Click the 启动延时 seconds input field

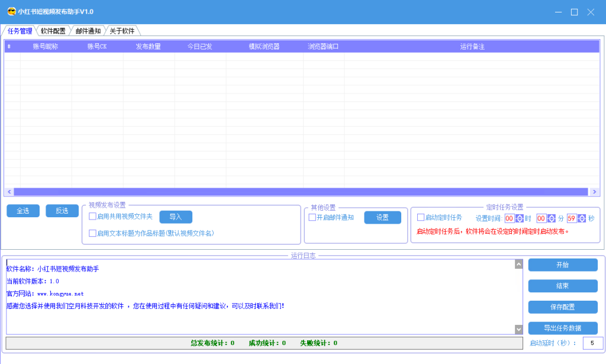(x=592, y=343)
